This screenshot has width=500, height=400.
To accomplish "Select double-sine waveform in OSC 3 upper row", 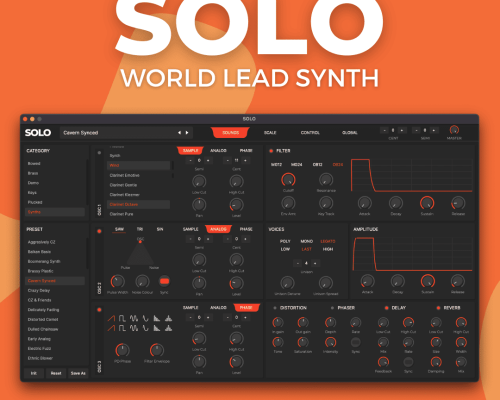I will pyautogui.click(x=134, y=318).
